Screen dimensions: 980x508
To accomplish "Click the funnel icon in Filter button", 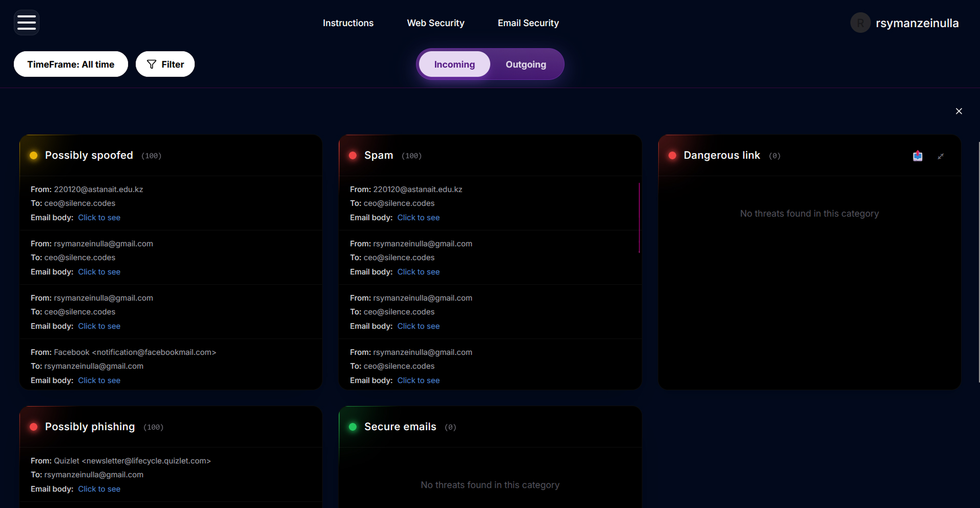I will pyautogui.click(x=152, y=65).
